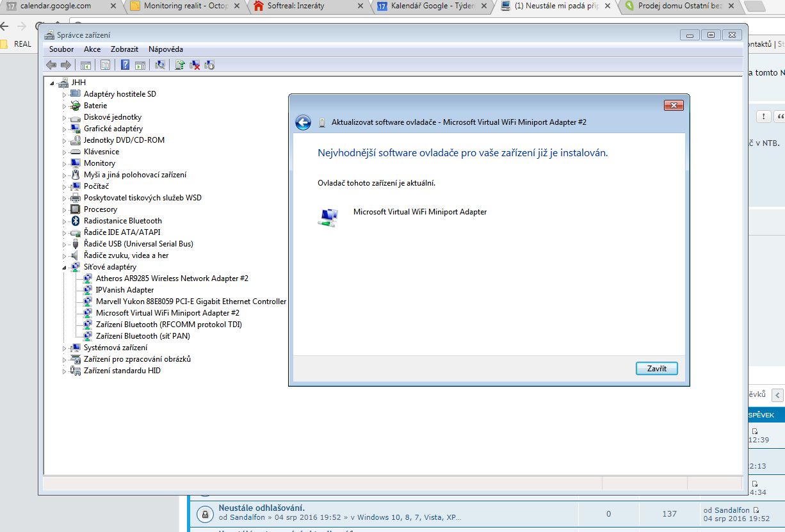This screenshot has width=785, height=532.
Task: Select Zařízení Bluetooth (síť PAN)
Action: pyautogui.click(x=143, y=336)
